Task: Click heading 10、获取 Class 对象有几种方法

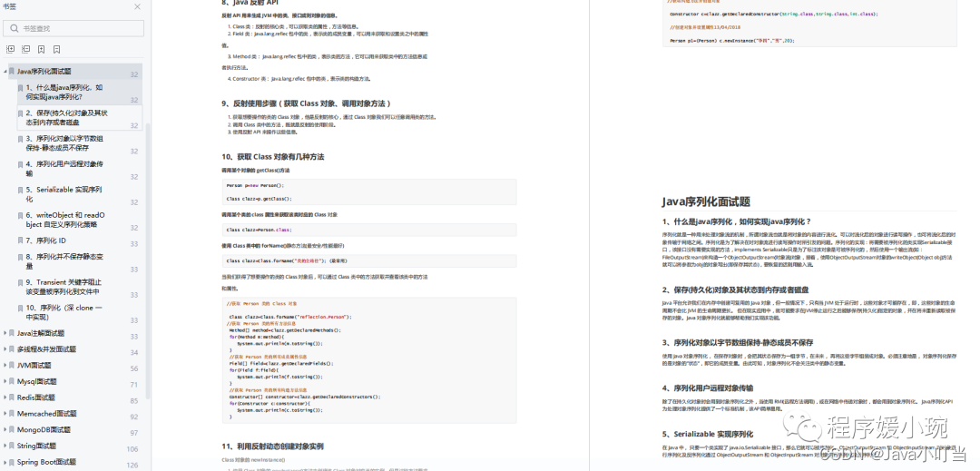Action: pyautogui.click(x=273, y=157)
